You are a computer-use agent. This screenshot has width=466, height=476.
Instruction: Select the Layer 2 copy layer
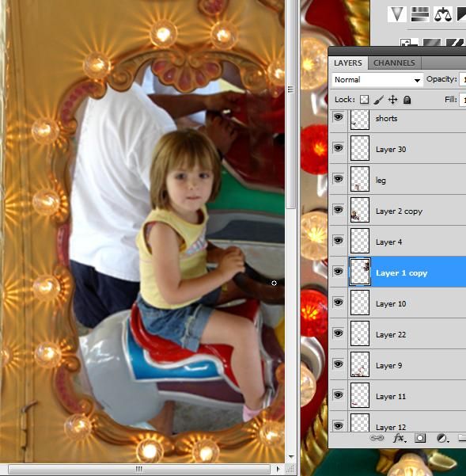397,210
